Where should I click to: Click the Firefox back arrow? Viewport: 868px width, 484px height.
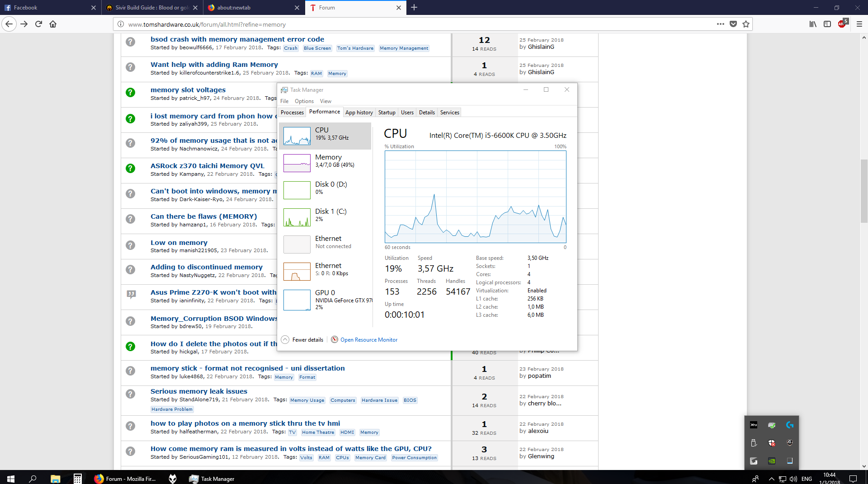click(9, 24)
